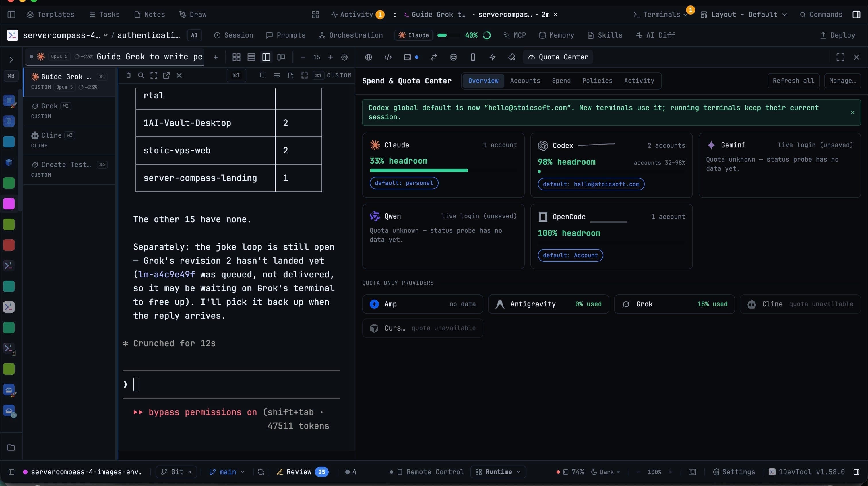The width and height of the screenshot is (868, 486).
Task: Open the Skills panel
Action: point(605,35)
